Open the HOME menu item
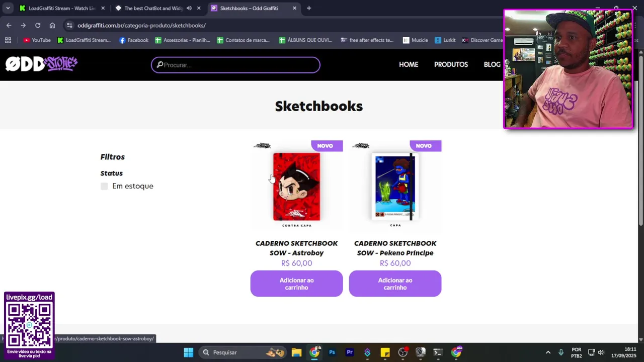 409,64
